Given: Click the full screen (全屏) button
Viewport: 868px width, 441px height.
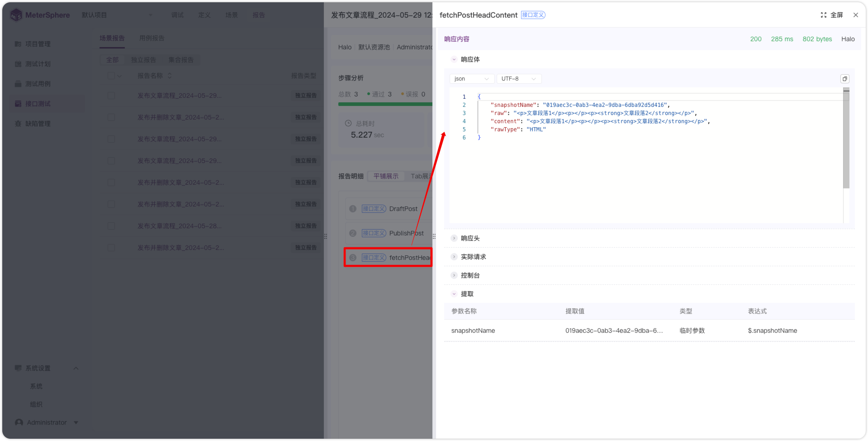Looking at the screenshot, I should point(832,15).
